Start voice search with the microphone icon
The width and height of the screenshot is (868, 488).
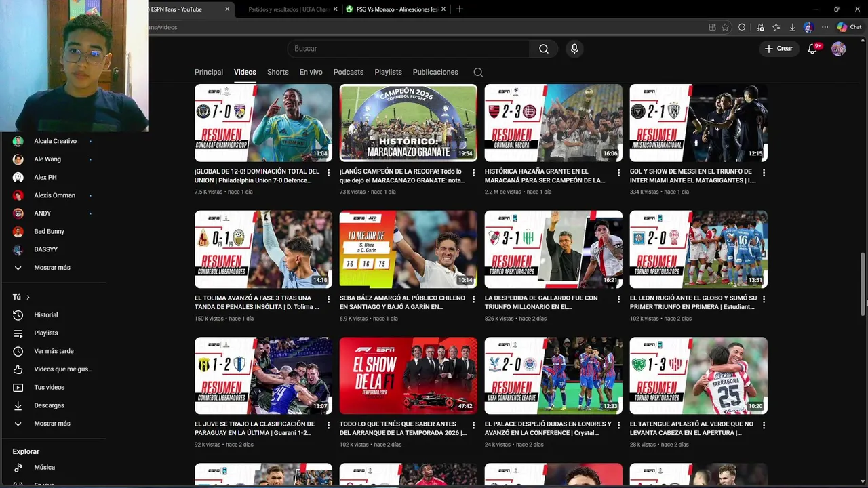[574, 49]
